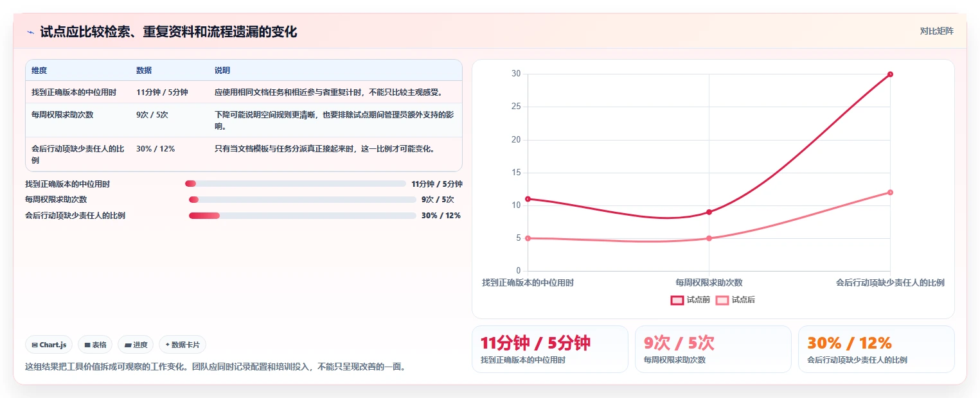Click 试点后 point above 找到正确版本的中位用时 axis label
This screenshot has height=398, width=980.
tap(528, 238)
